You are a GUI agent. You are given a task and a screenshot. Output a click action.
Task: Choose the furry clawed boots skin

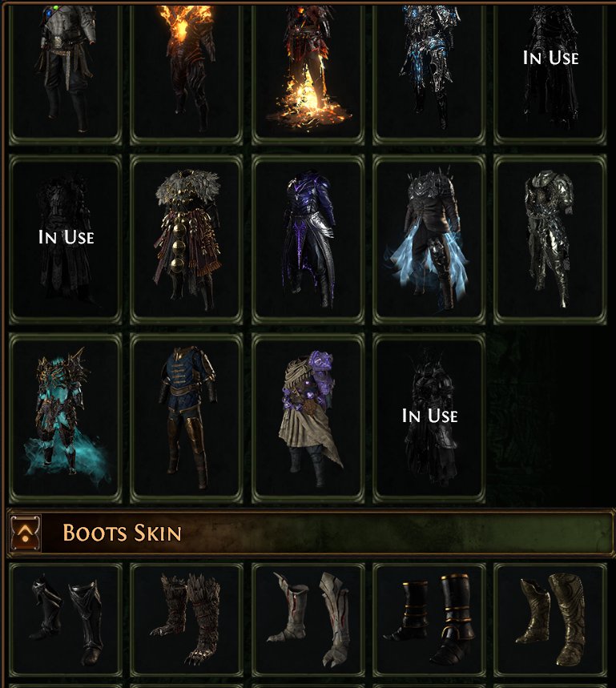click(187, 621)
